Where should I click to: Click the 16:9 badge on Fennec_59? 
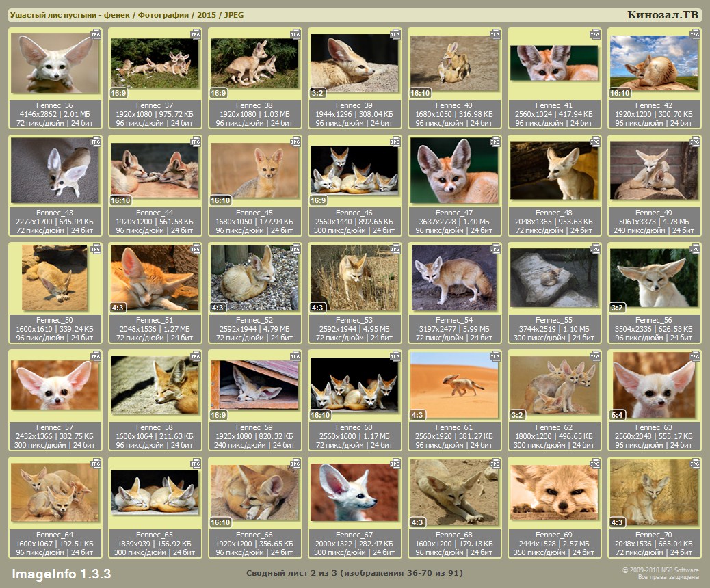point(219,415)
